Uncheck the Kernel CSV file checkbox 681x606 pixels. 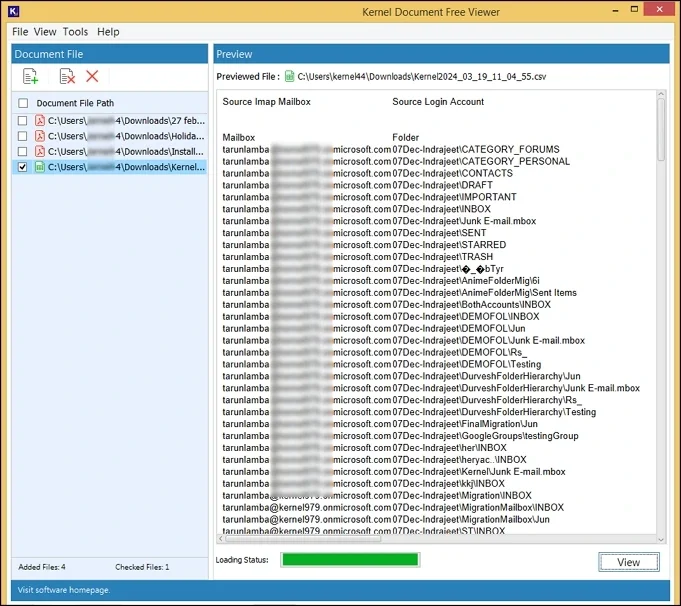point(23,167)
